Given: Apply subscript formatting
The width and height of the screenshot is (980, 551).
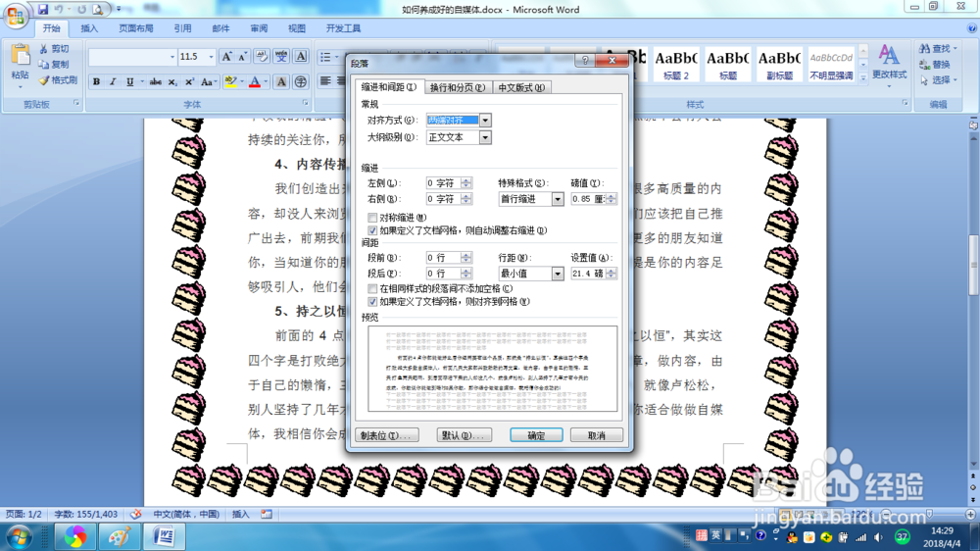Looking at the screenshot, I should point(172,82).
